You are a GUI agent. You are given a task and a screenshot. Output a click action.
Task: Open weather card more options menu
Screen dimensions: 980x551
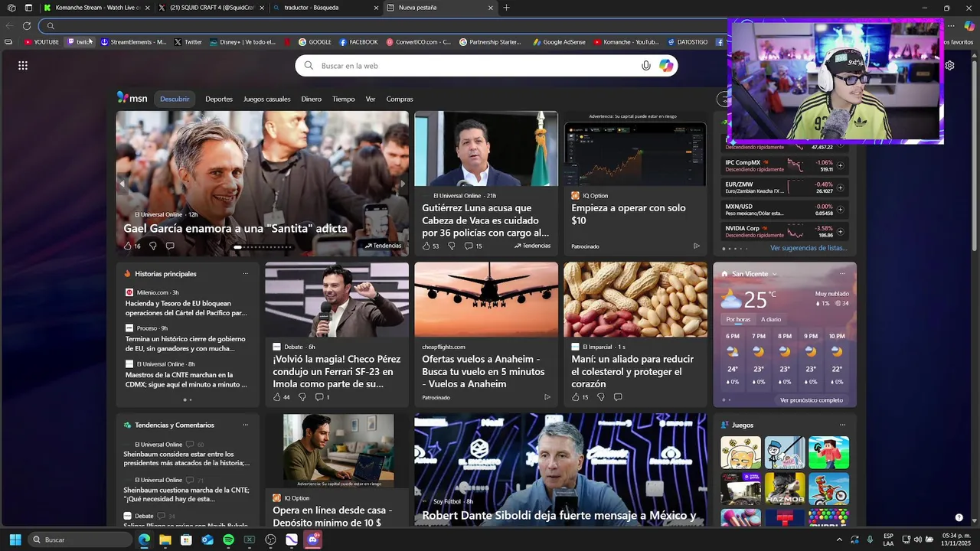(842, 274)
